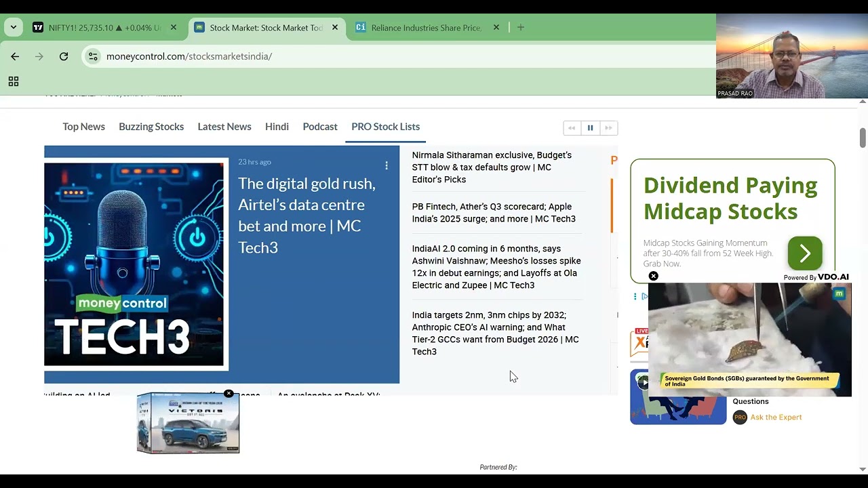868x488 pixels.
Task: Read Nirmala Sitharaman exclusive article
Action: pyautogui.click(x=492, y=167)
